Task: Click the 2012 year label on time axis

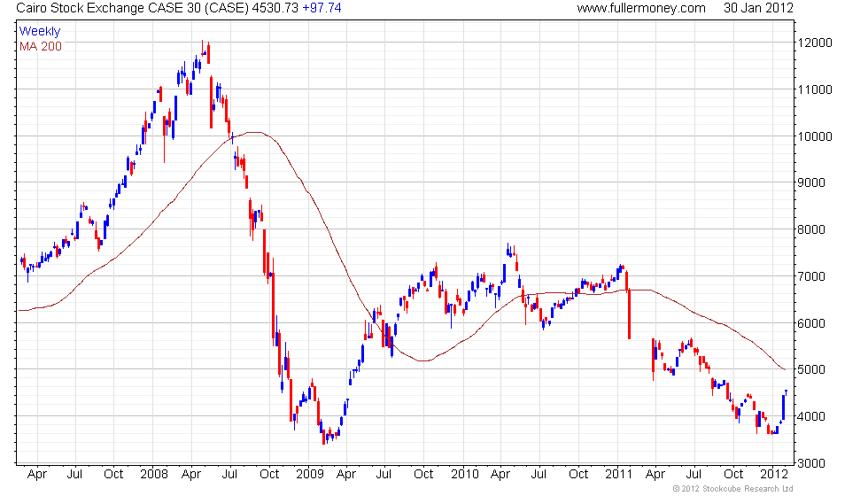Action: click(773, 474)
